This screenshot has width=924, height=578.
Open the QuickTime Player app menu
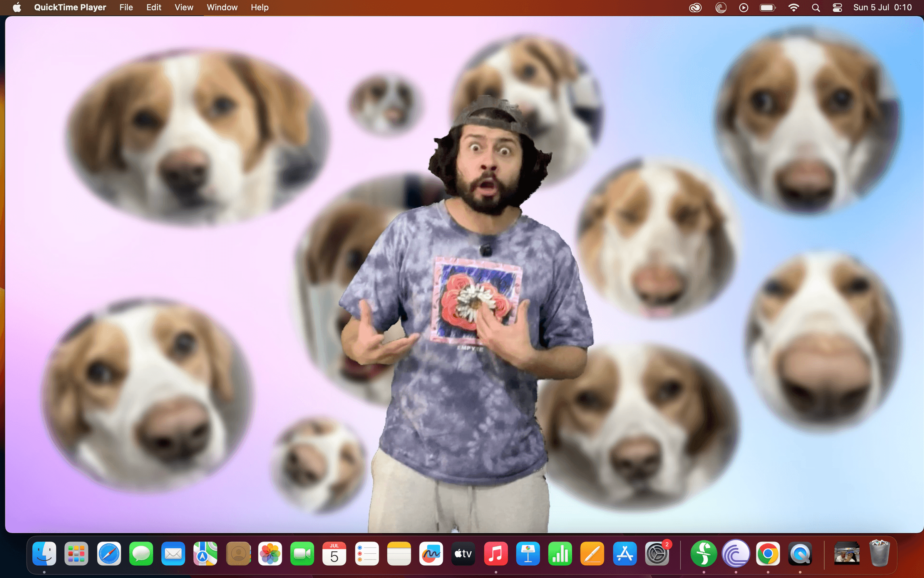click(x=70, y=7)
